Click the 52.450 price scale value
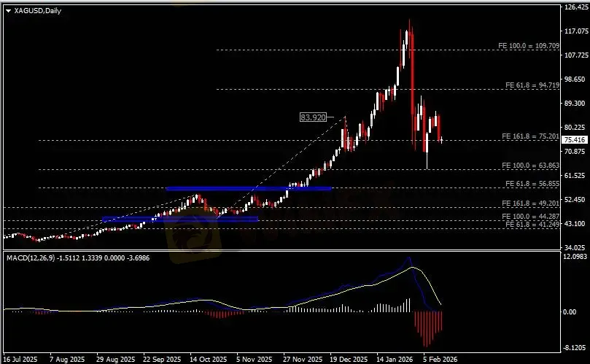Screen dimensions: 590x364 point(574,199)
